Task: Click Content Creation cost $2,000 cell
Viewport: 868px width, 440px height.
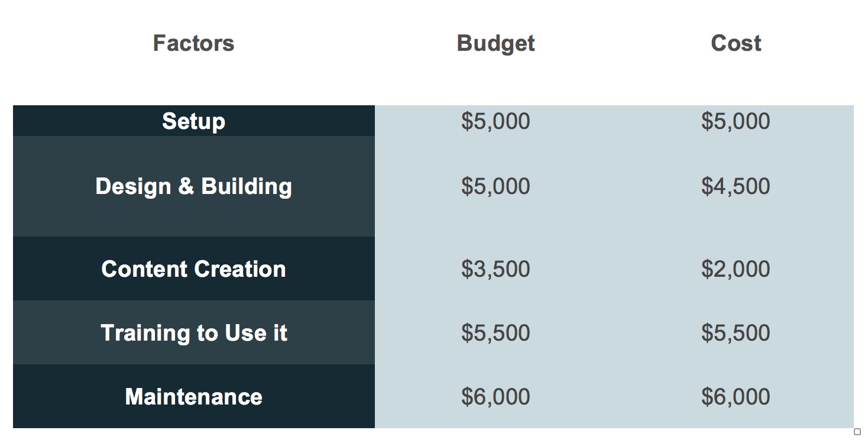Action: [736, 268]
